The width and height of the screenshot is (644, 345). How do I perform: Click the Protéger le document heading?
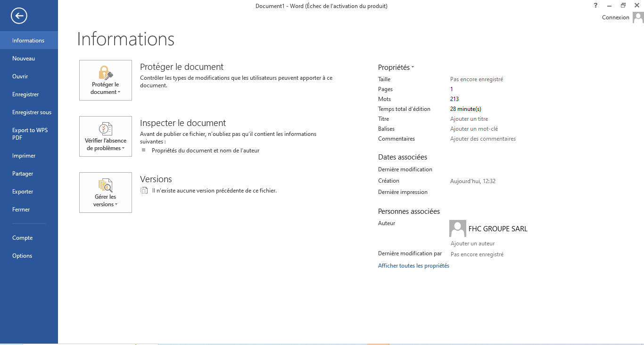[x=182, y=67]
